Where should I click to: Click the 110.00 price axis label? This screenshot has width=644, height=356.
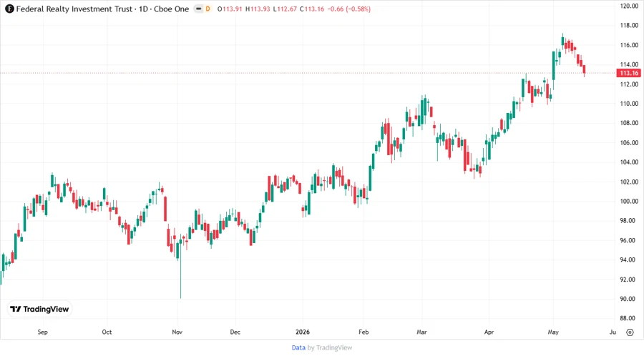629,104
